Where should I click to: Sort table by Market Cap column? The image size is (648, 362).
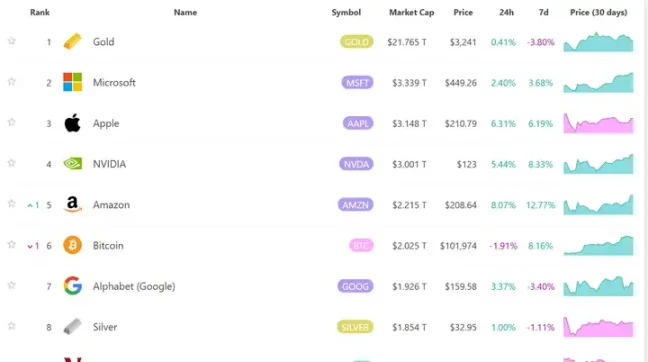(411, 12)
